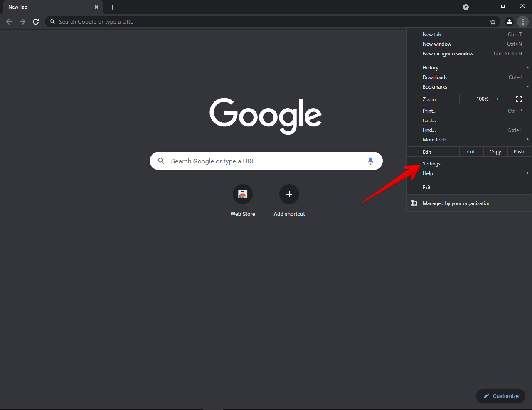Image resolution: width=532 pixels, height=410 pixels.
Task: Focus the Google search box on page
Action: [x=266, y=161]
